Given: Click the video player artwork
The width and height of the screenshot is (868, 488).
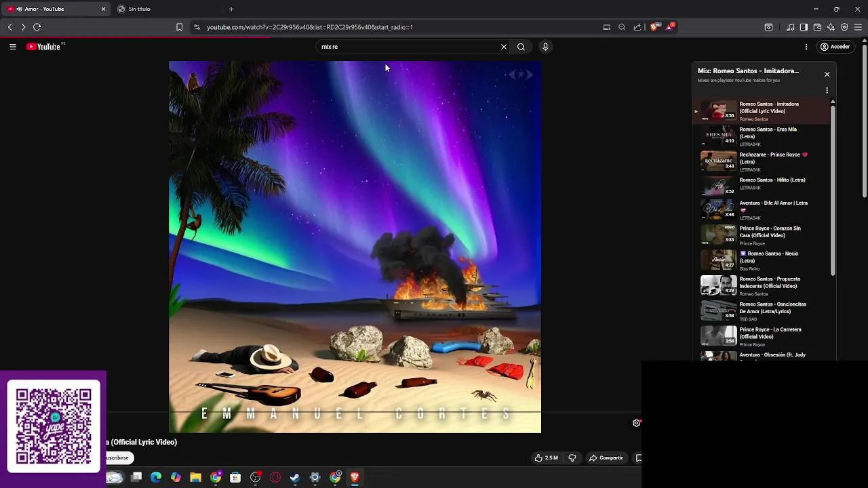Looking at the screenshot, I should [x=355, y=247].
